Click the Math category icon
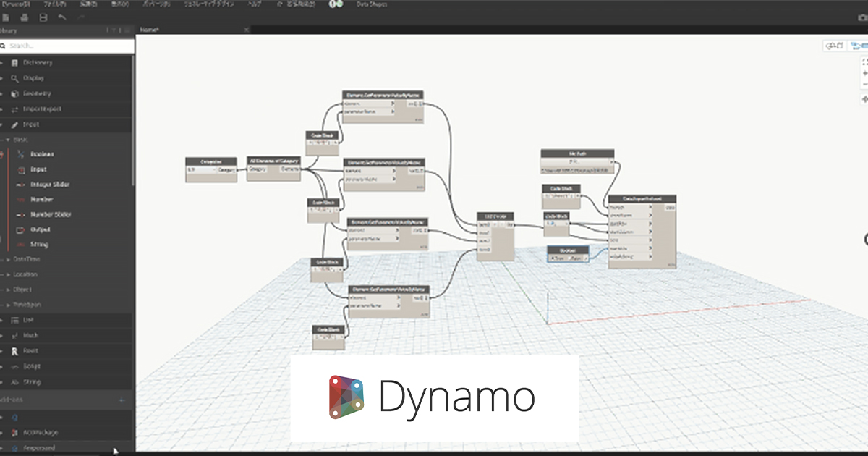 point(14,335)
